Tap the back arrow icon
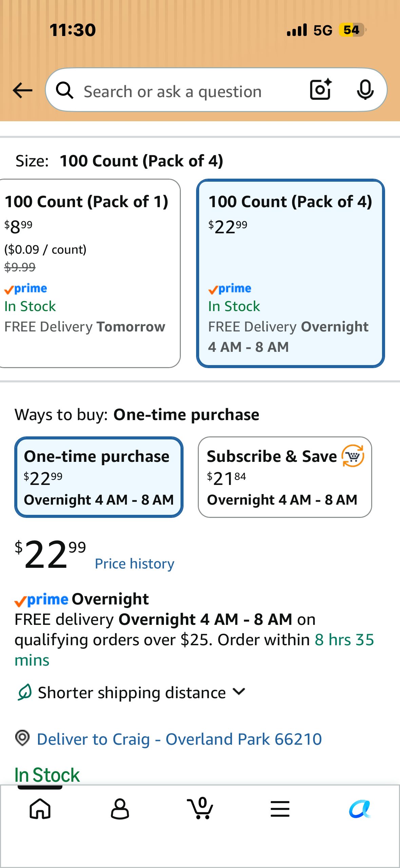The height and width of the screenshot is (868, 400). [22, 90]
